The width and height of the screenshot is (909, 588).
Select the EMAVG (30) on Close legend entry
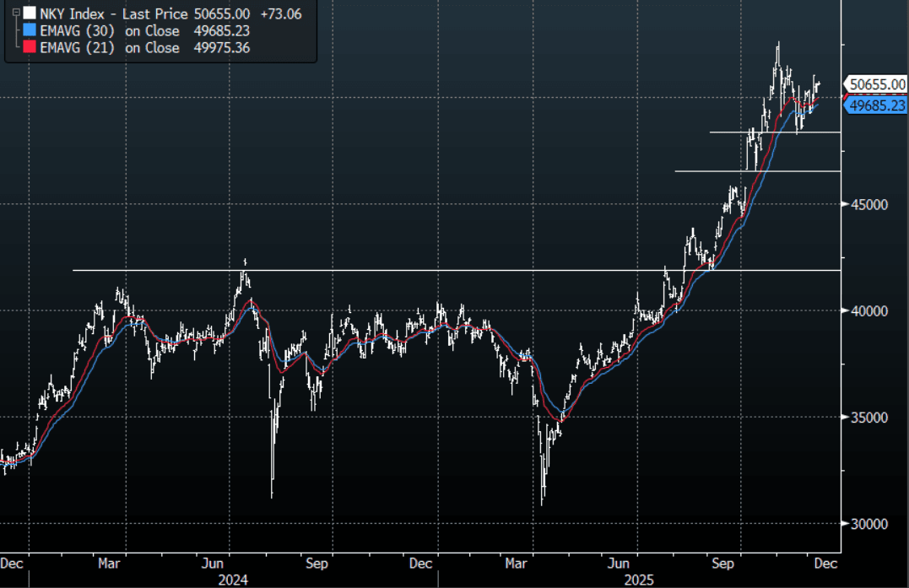click(x=110, y=31)
